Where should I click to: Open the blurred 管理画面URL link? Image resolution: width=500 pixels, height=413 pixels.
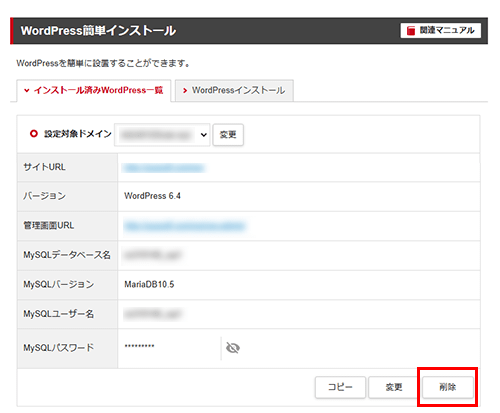184,226
